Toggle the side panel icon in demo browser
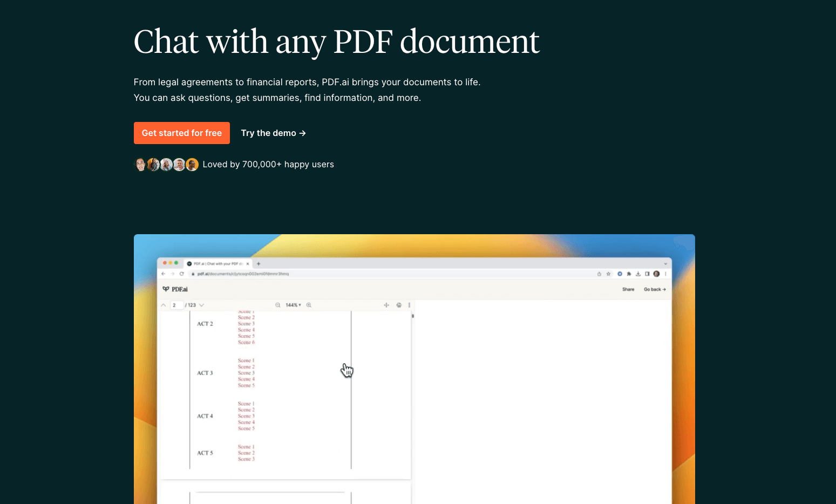Image resolution: width=836 pixels, height=504 pixels. (647, 274)
